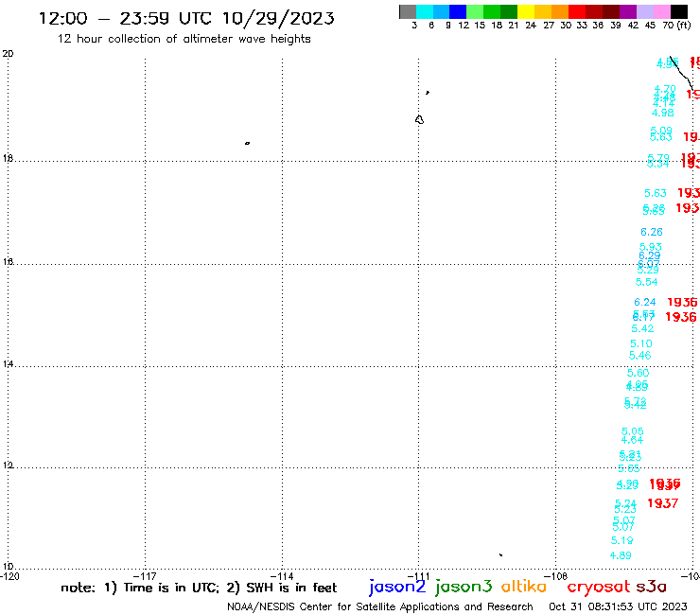Click the cryosat satellite legend label
This screenshot has height=615, width=700.
pos(599,587)
